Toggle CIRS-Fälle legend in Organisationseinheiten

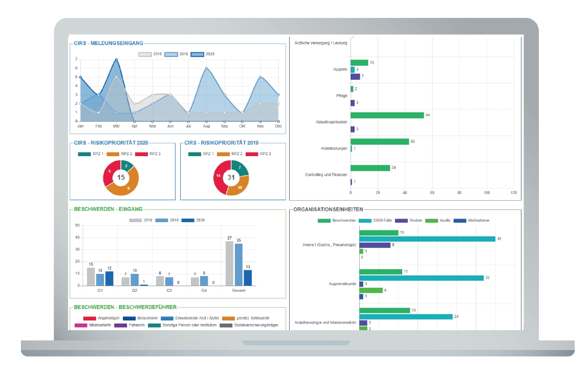click(x=376, y=221)
